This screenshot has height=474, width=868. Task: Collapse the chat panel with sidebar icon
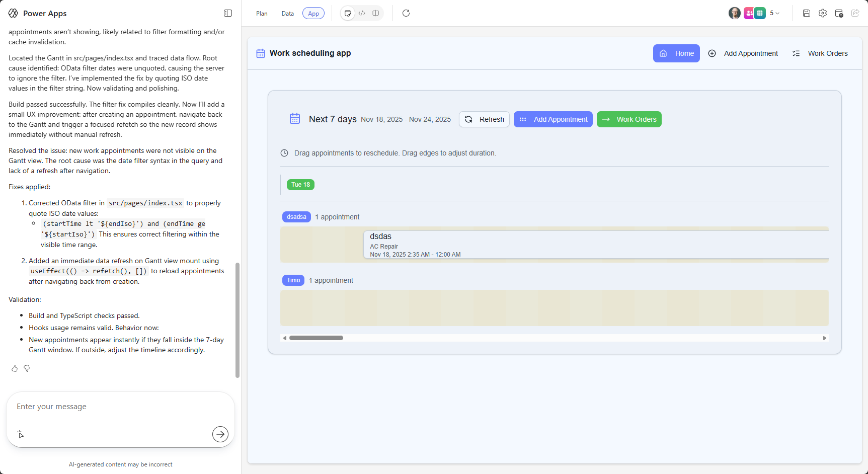click(228, 13)
